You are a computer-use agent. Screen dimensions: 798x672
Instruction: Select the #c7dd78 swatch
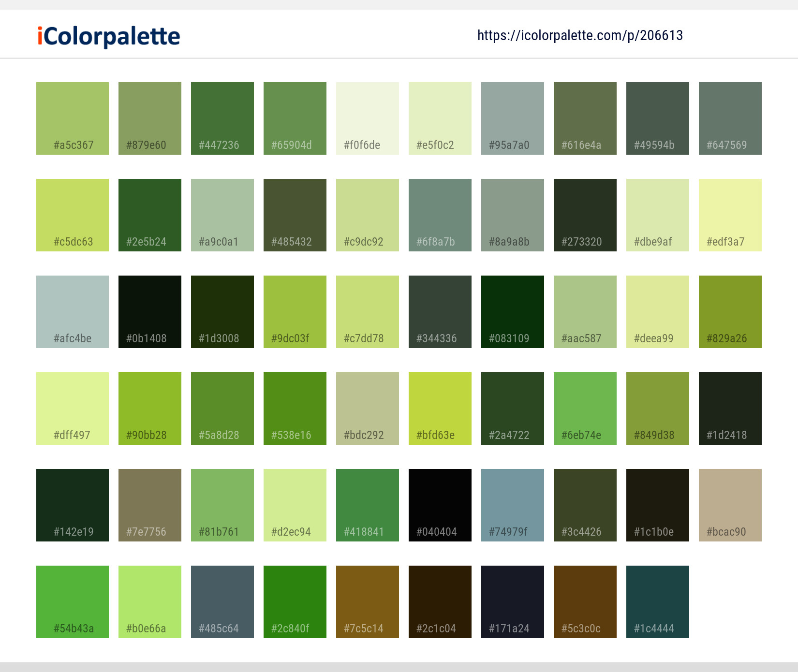(x=368, y=312)
